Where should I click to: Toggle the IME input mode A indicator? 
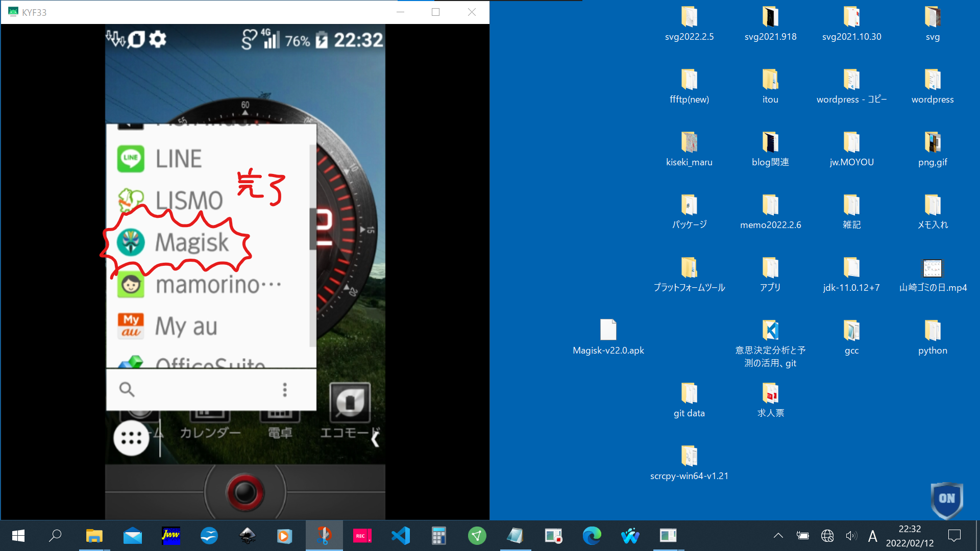872,536
